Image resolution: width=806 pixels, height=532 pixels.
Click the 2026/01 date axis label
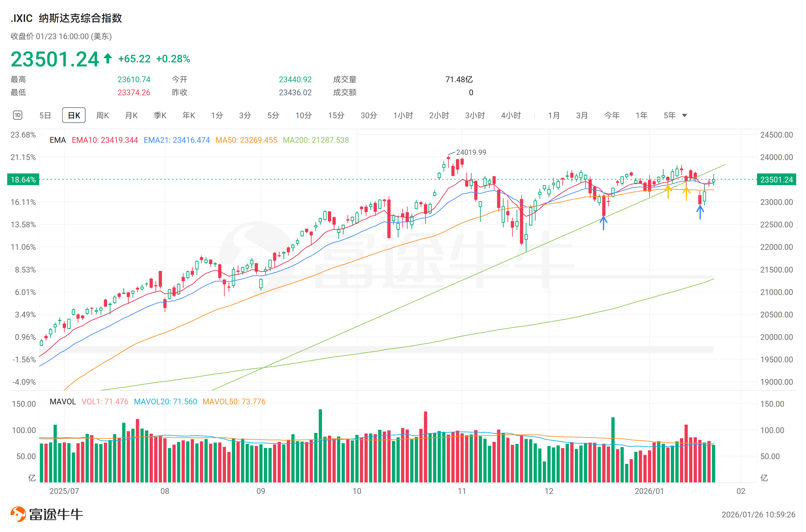649,491
